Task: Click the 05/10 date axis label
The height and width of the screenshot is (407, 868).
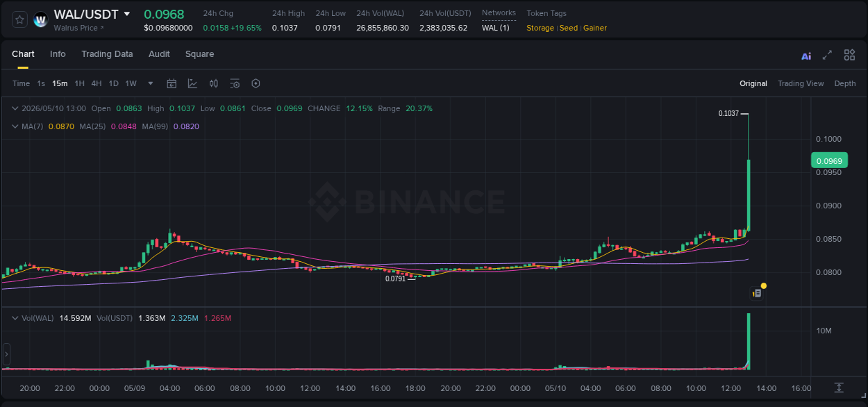Action: (556, 388)
